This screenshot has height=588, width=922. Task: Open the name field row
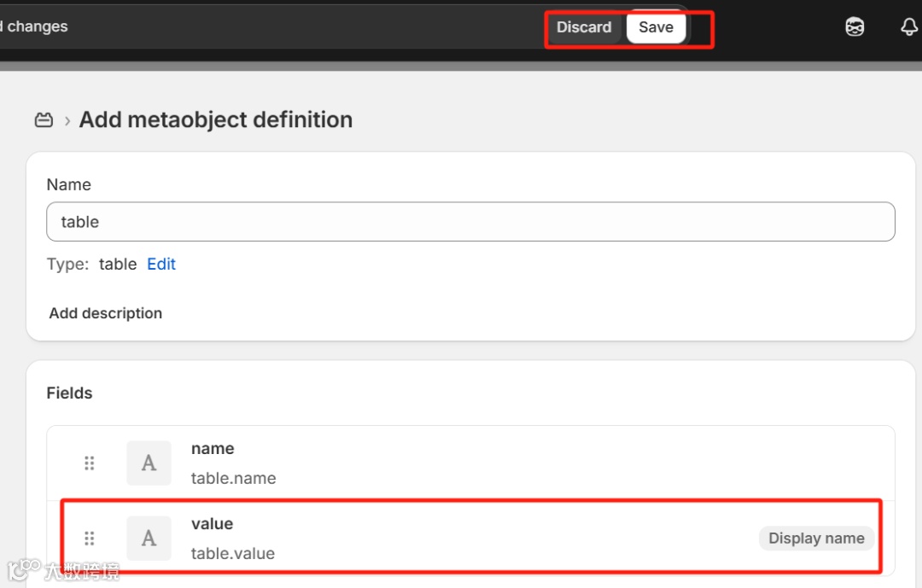[x=512, y=463]
